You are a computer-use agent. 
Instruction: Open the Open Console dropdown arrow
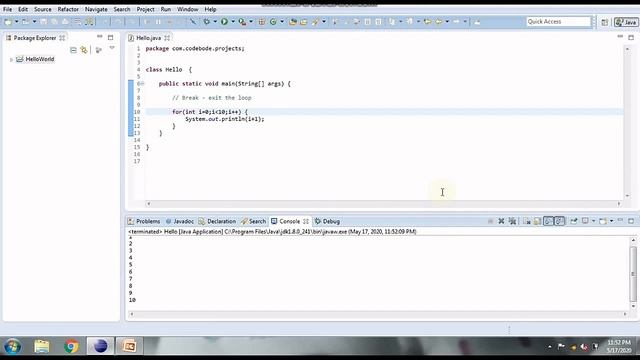pyautogui.click(x=611, y=221)
